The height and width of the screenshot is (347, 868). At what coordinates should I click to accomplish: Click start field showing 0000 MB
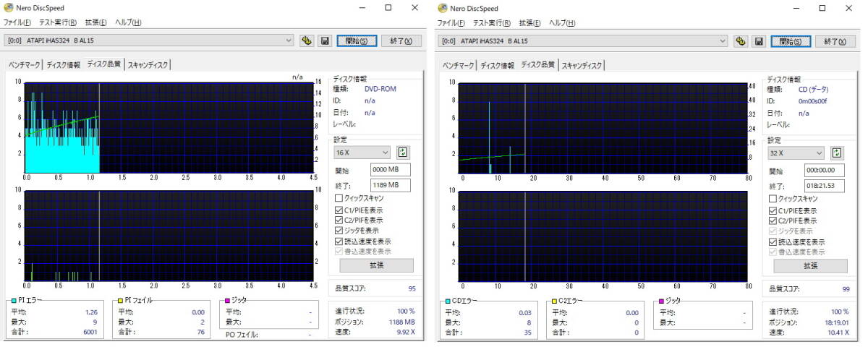point(390,170)
